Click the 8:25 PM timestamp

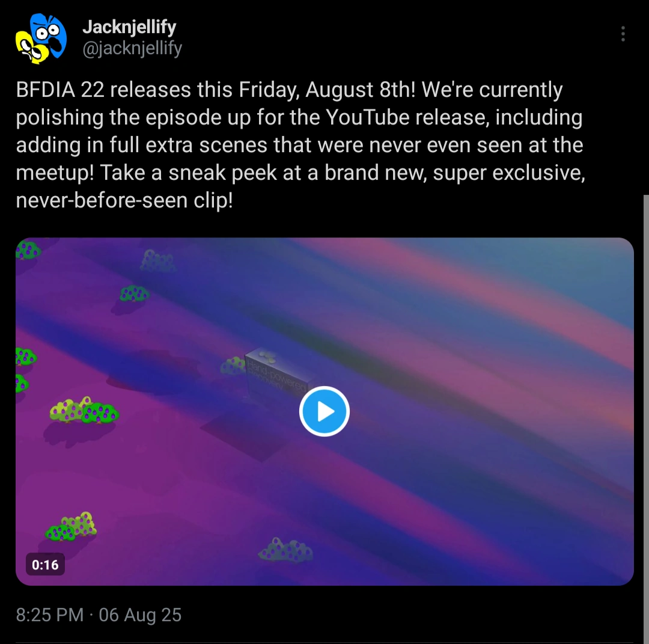coord(50,615)
